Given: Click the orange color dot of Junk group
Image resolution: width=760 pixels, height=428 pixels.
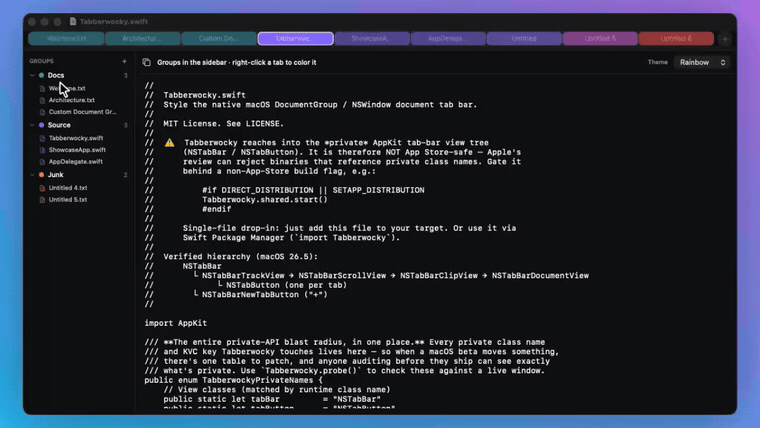Looking at the screenshot, I should pyautogui.click(x=42, y=174).
